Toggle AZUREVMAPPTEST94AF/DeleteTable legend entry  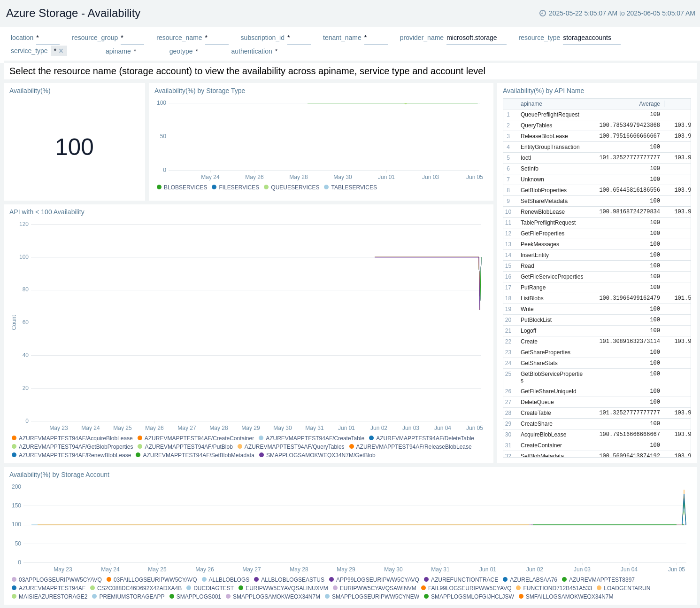point(422,438)
